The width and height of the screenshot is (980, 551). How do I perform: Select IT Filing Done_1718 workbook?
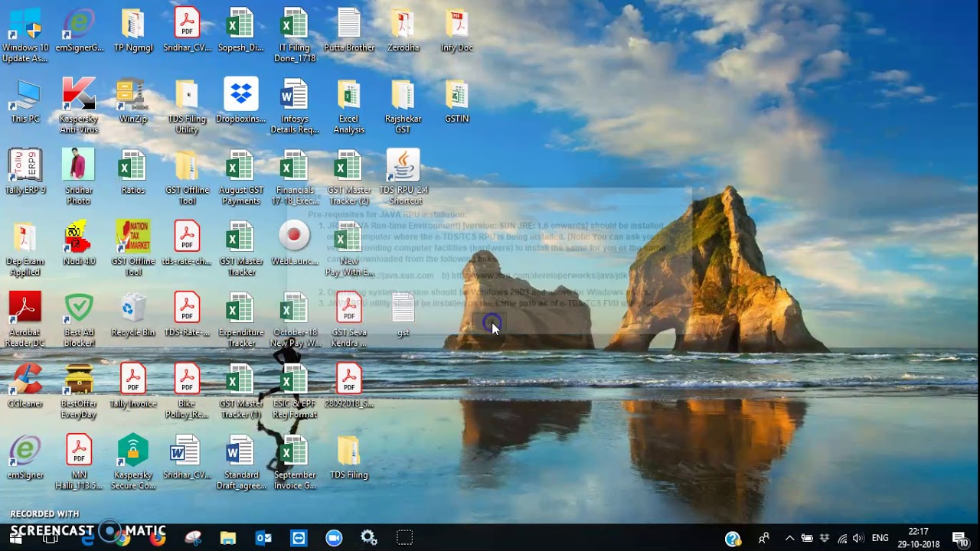[294, 34]
